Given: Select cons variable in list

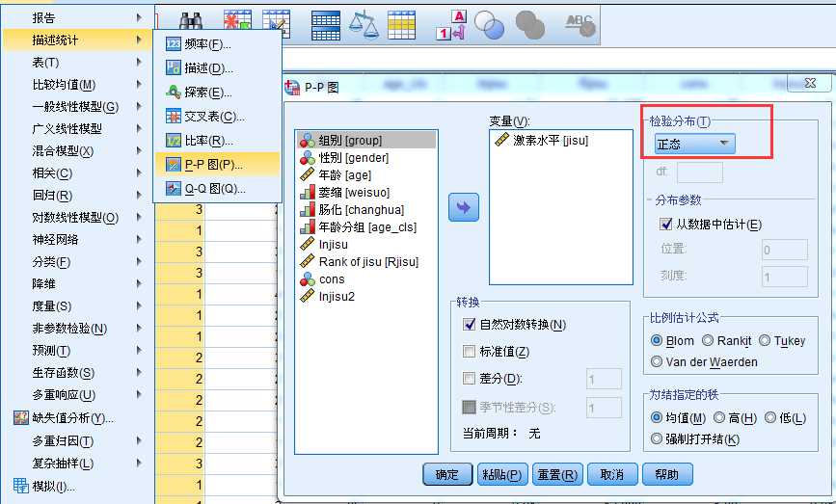Looking at the screenshot, I should 366,279.
